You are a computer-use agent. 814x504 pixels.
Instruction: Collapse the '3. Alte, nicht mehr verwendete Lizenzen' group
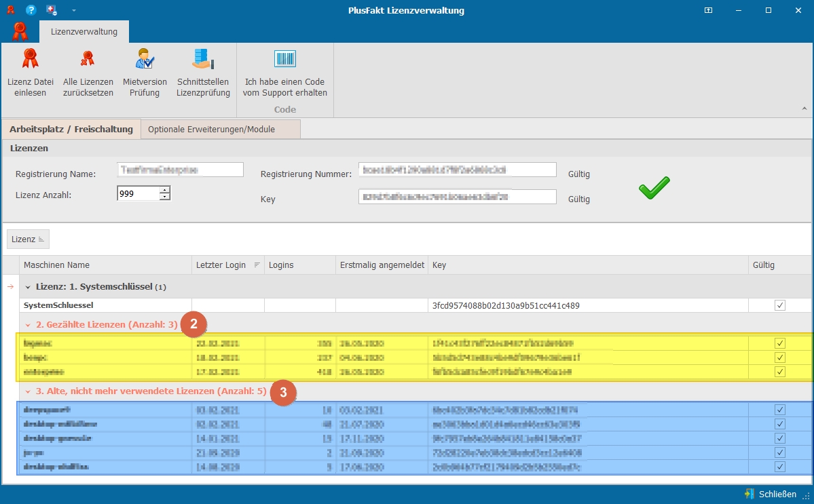coord(28,391)
